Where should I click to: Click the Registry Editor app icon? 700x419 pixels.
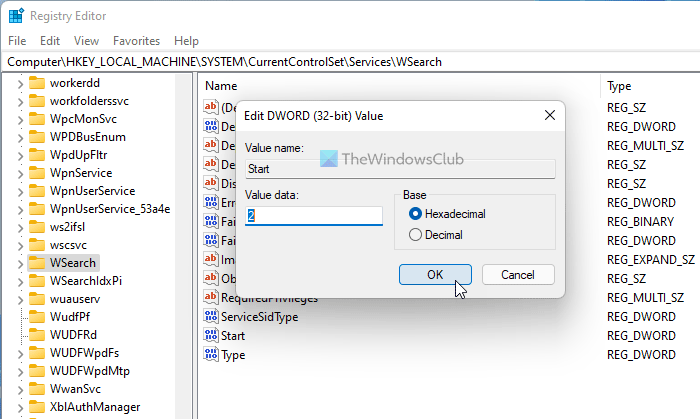pyautogui.click(x=16, y=16)
